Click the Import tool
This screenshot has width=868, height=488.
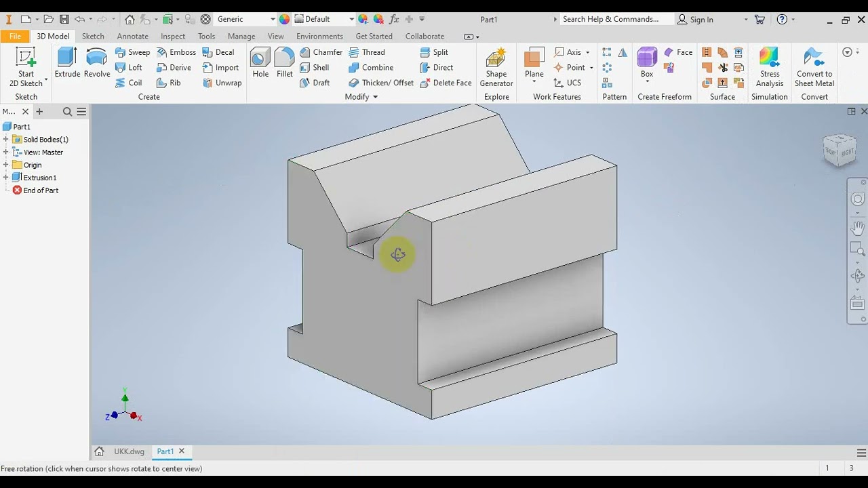[x=220, y=67]
